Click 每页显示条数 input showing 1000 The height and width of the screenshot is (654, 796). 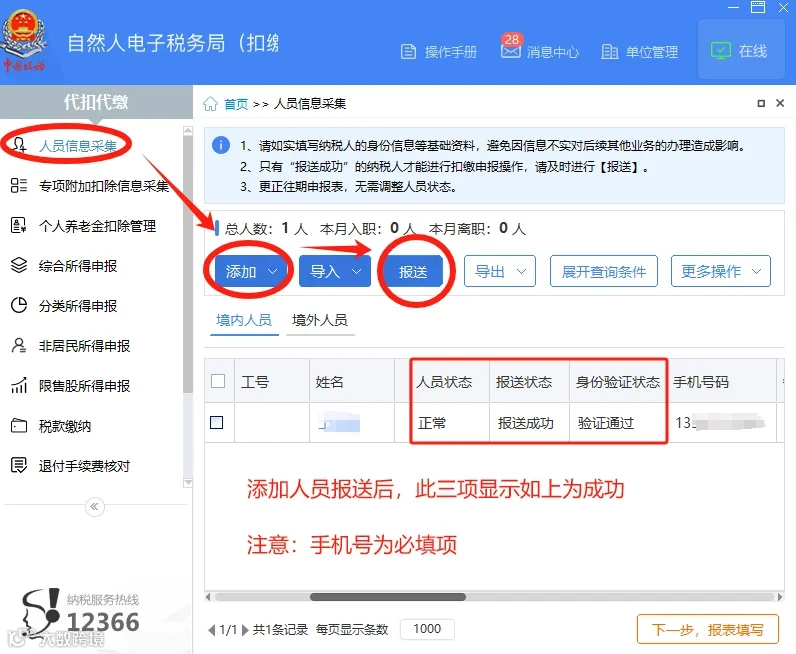[427, 629]
